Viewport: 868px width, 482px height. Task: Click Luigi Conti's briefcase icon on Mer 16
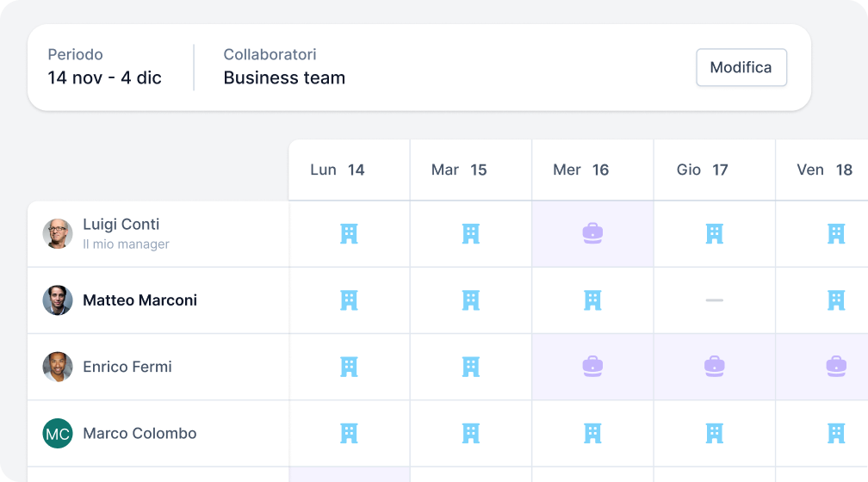pos(592,233)
